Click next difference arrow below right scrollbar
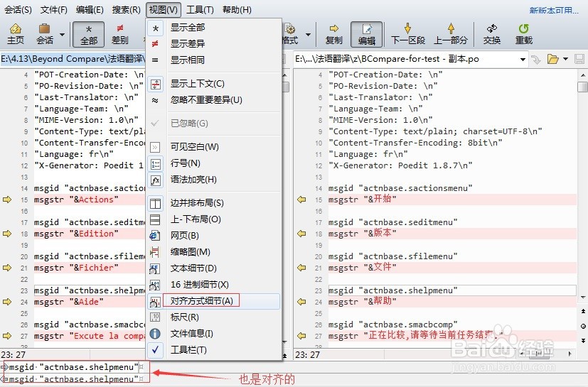Image resolution: width=588 pixels, height=387 pixels. coord(583,341)
